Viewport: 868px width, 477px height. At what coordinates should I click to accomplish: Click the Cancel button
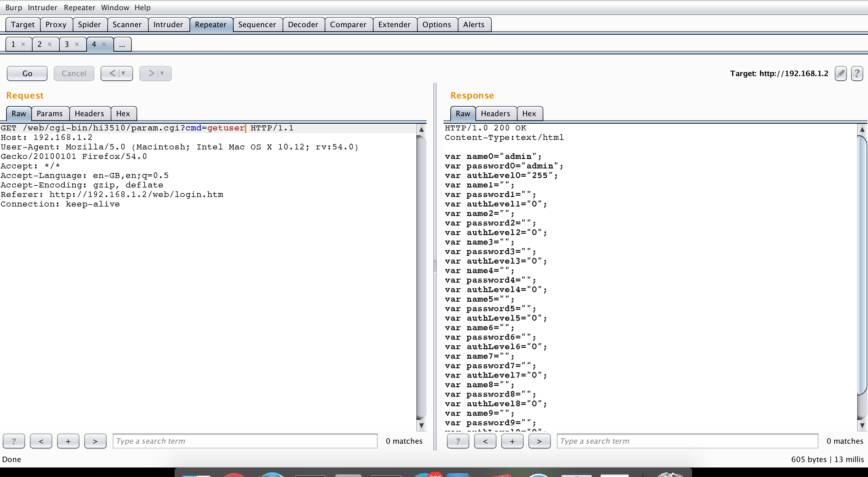(x=74, y=73)
